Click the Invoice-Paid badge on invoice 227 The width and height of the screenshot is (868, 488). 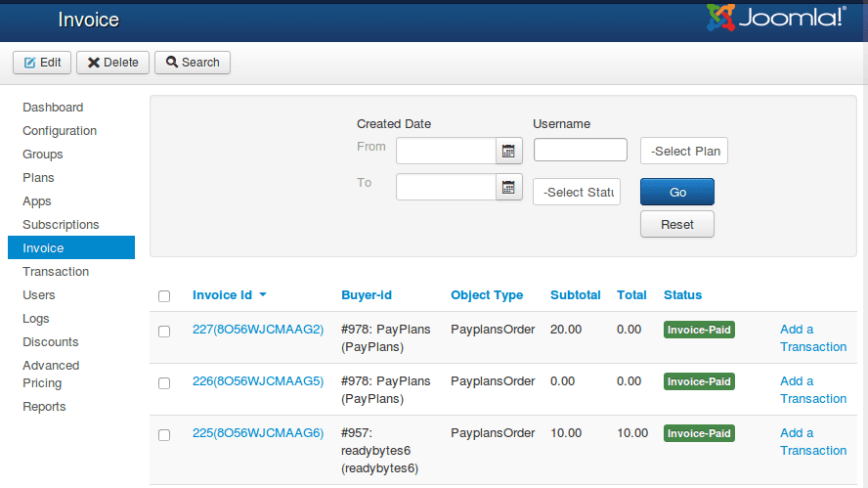699,330
